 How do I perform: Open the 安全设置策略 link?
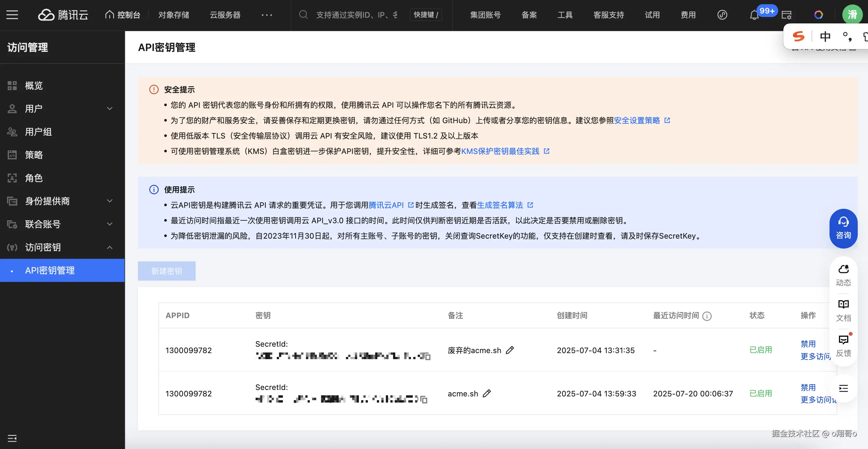coord(636,120)
